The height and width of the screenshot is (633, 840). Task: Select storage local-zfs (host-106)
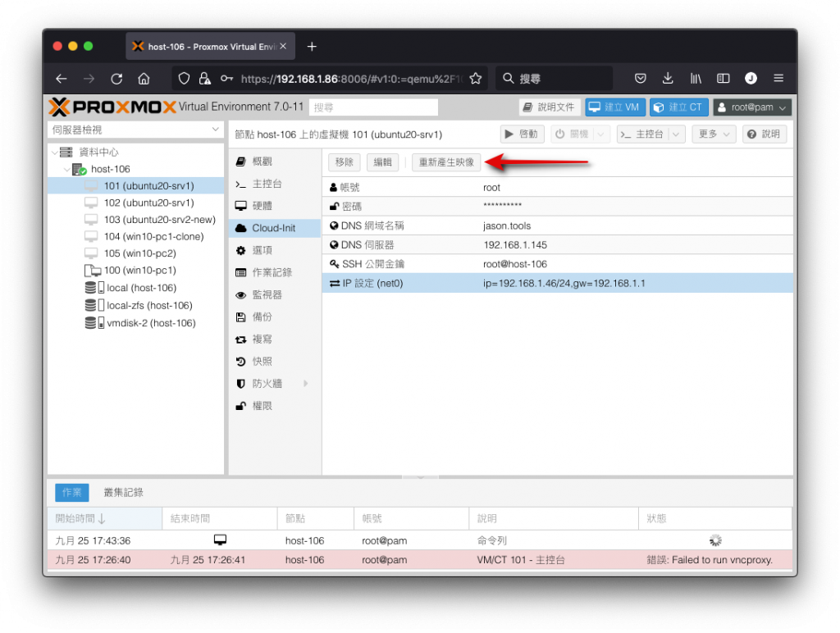click(x=135, y=305)
